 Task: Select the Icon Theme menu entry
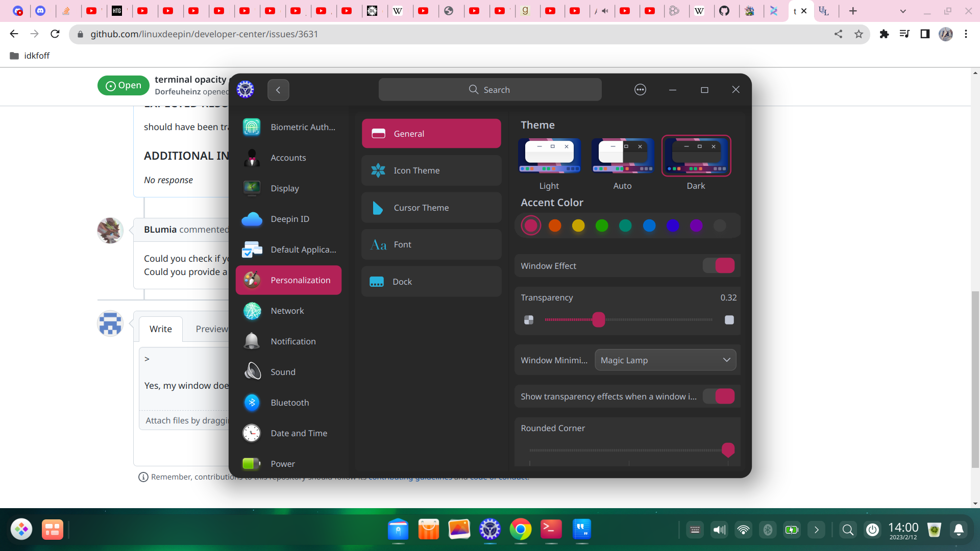(x=431, y=170)
